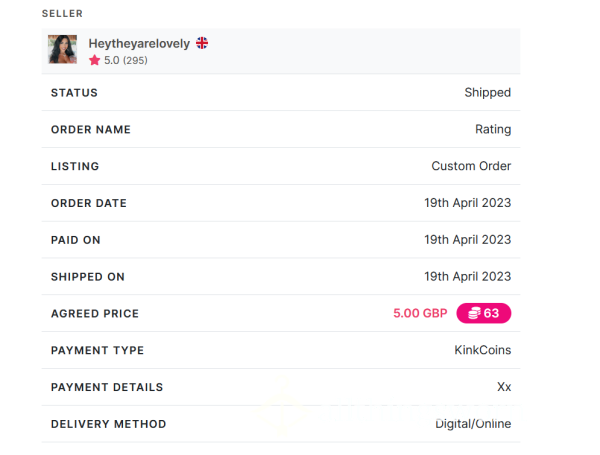Click the Custom Order listing value
The width and height of the screenshot is (600, 455).
[471, 166]
